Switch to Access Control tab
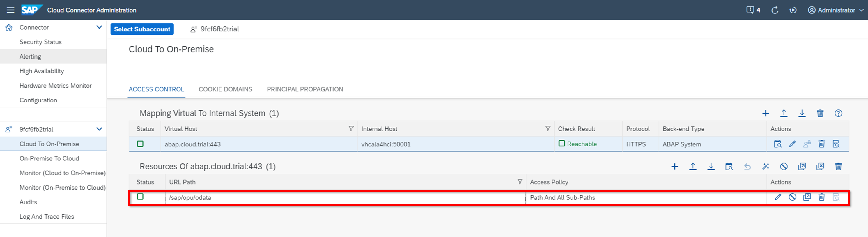The width and height of the screenshot is (868, 237). coord(156,89)
